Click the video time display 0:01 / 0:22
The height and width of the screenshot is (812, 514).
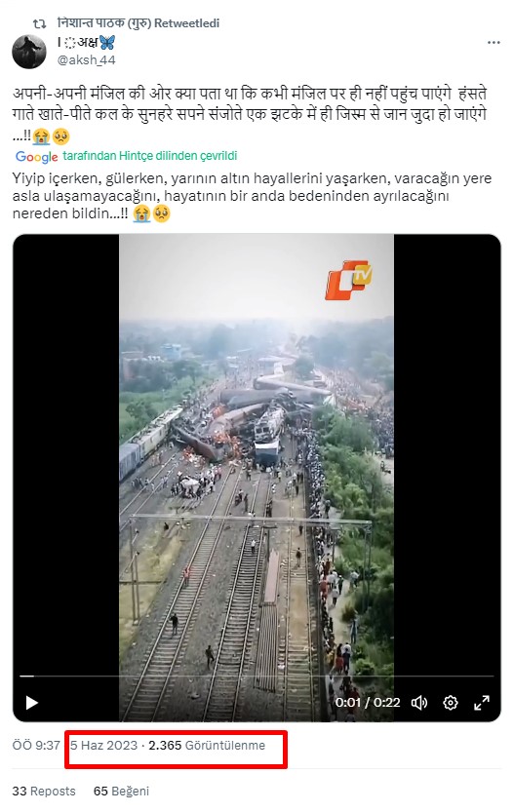(368, 702)
